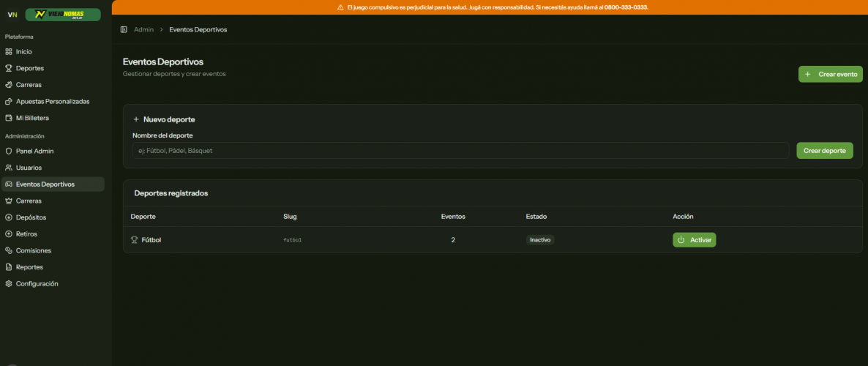This screenshot has height=366, width=868.
Task: Open the Usuarios admin page
Action: coord(53,167)
